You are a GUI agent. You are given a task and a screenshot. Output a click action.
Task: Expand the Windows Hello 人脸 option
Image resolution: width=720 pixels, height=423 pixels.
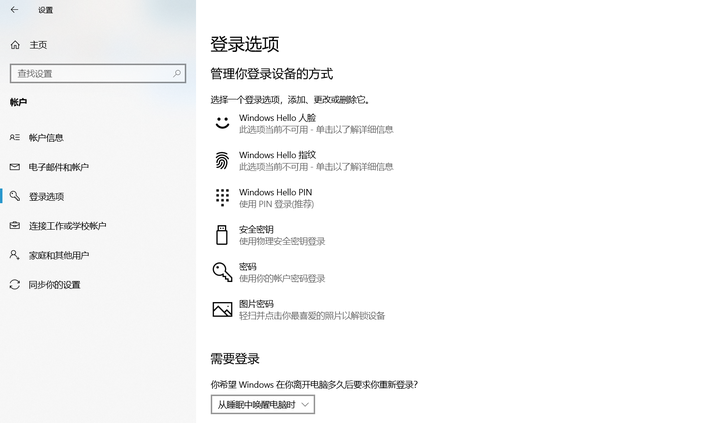303,124
